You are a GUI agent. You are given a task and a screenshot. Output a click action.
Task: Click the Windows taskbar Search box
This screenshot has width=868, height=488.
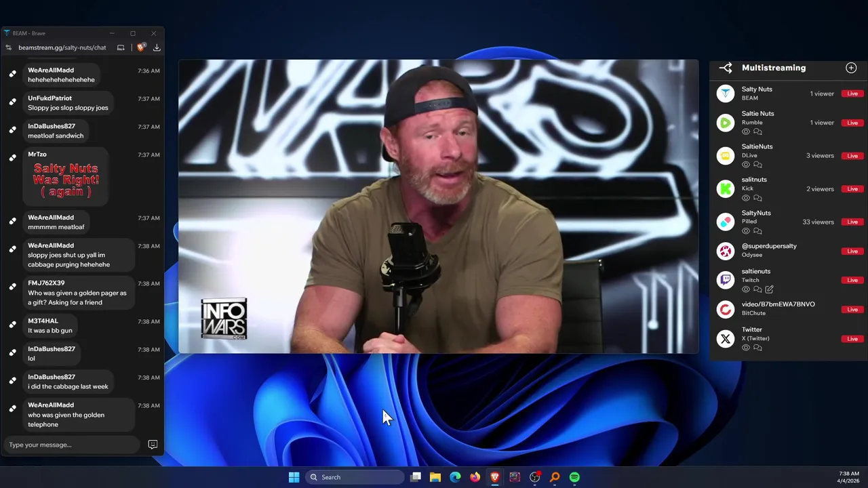355,477
